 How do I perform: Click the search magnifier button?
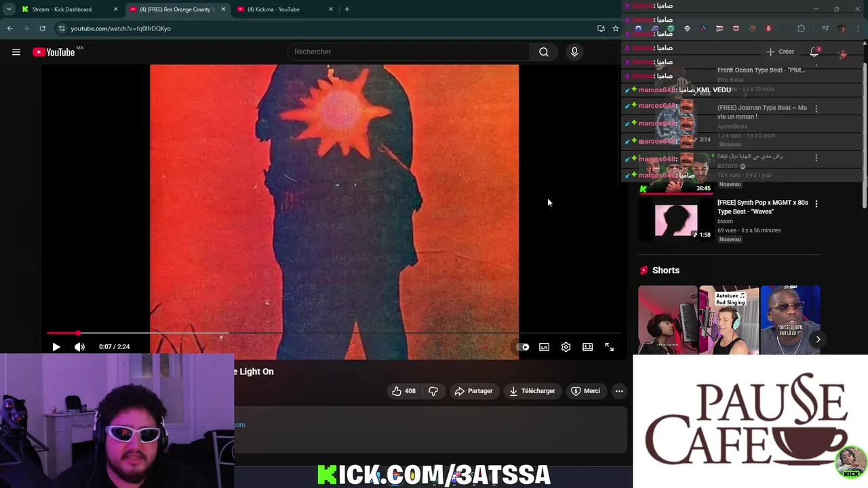point(544,52)
